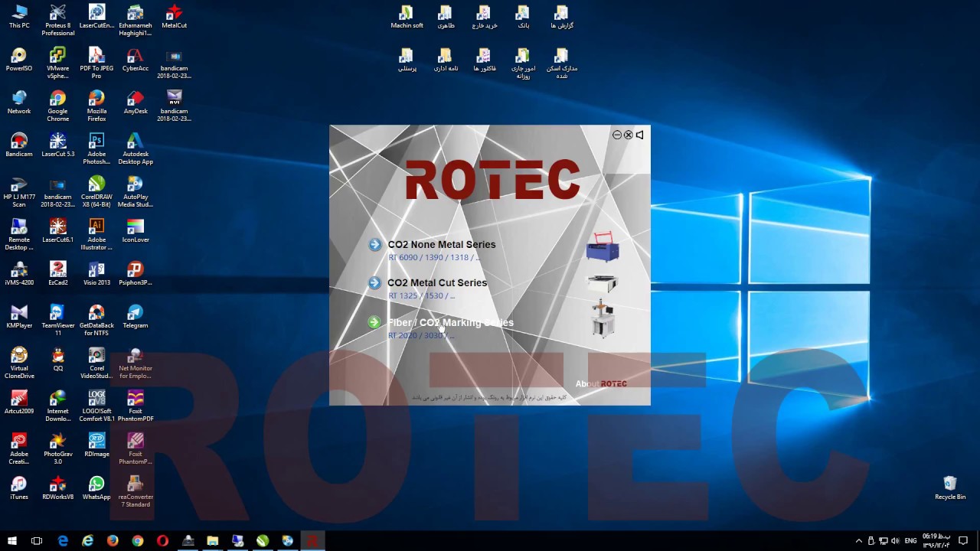Screen dimensions: 980x551
Task: Open the Action Center notifications
Action: tap(964, 541)
